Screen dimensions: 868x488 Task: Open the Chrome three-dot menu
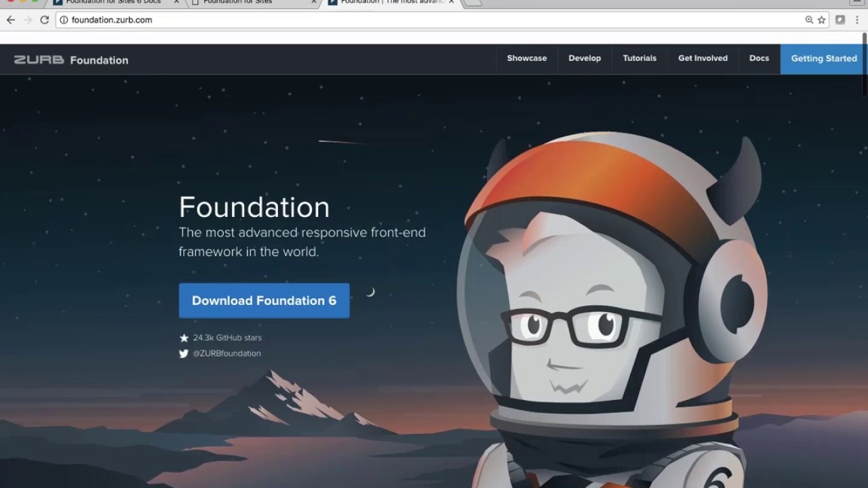point(857,20)
